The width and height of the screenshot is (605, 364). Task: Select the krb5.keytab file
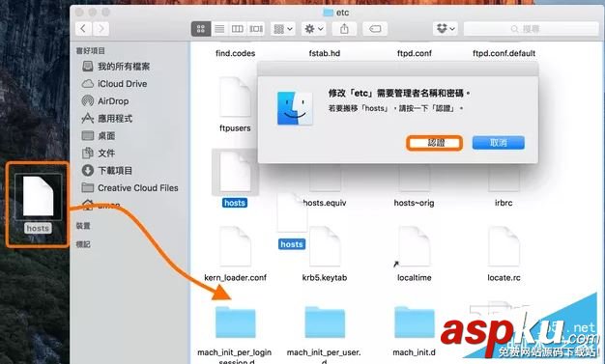point(325,246)
